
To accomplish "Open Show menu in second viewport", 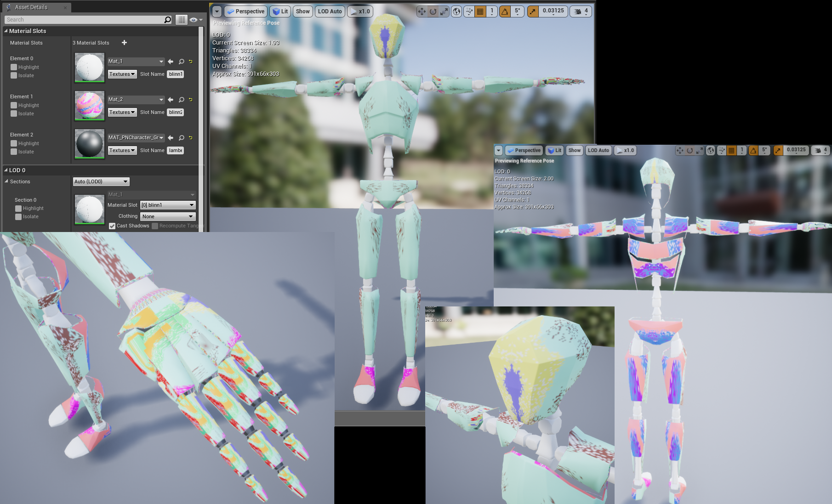I will click(x=574, y=150).
